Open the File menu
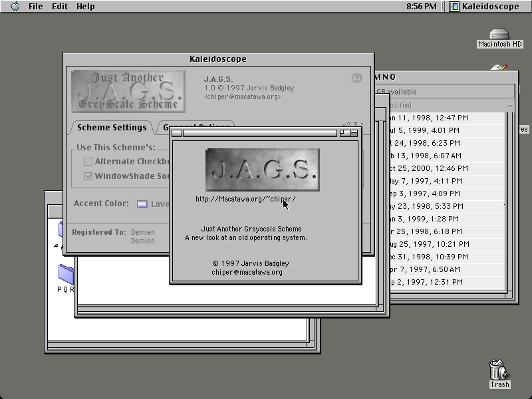Viewport: 532px width, 399px height. click(36, 6)
